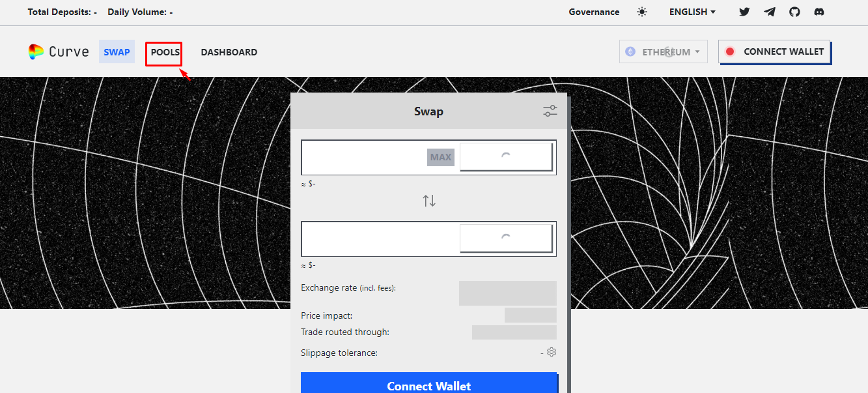
Task: Click the Total Deposits text
Action: 63,12
